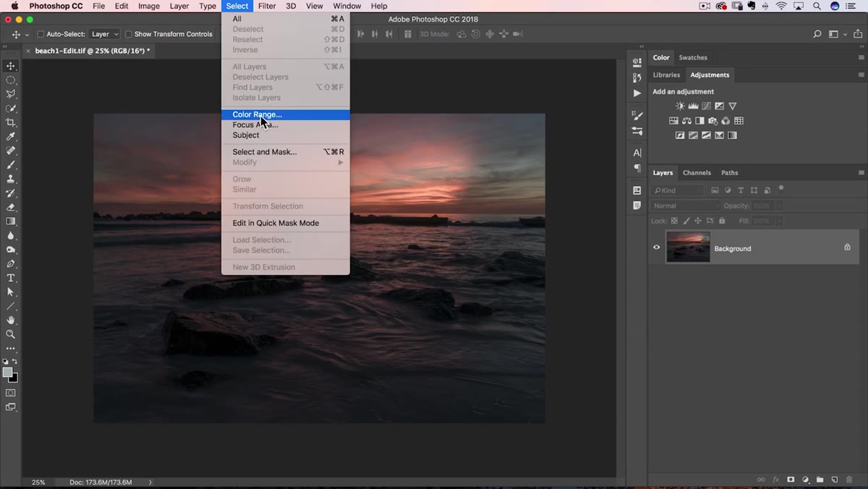The height and width of the screenshot is (489, 868).
Task: Click the Background layer thumbnail
Action: (x=688, y=247)
